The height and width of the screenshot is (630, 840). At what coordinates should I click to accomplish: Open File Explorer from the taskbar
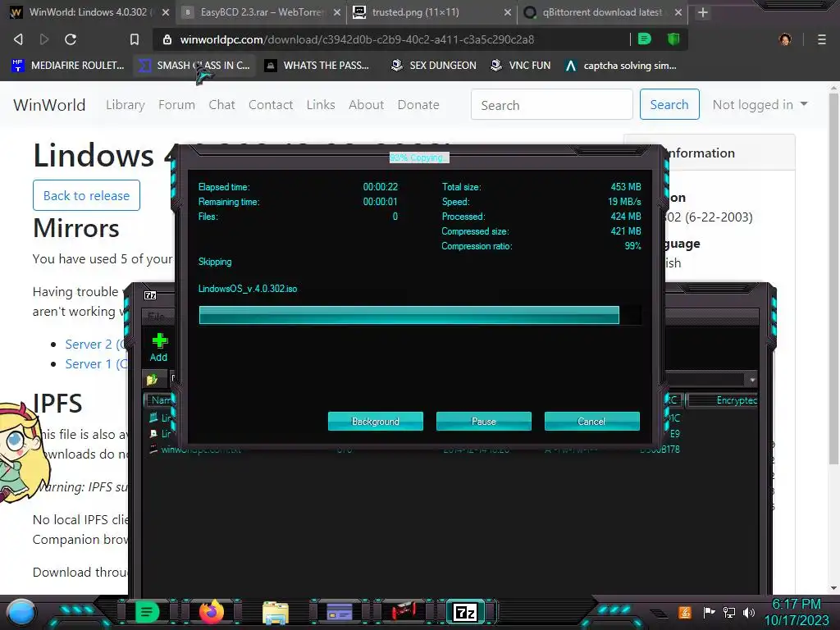[x=276, y=612]
